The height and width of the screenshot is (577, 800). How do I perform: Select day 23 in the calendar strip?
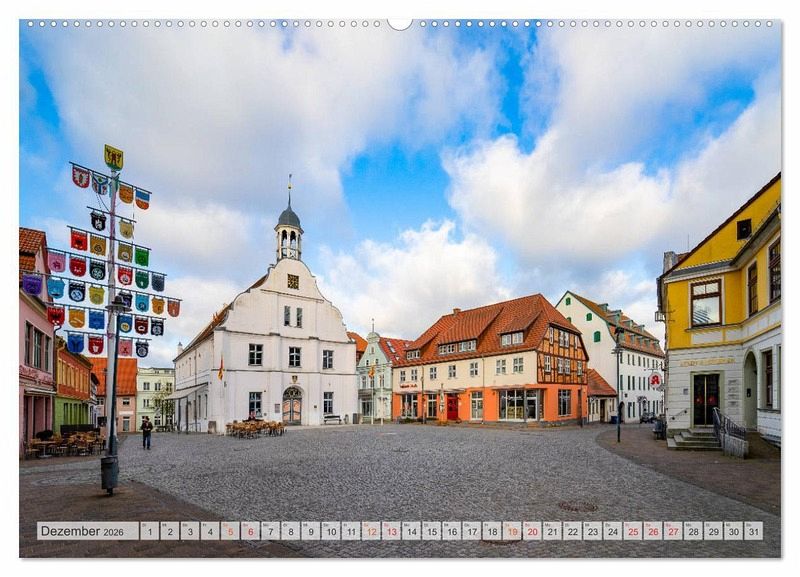(593, 531)
